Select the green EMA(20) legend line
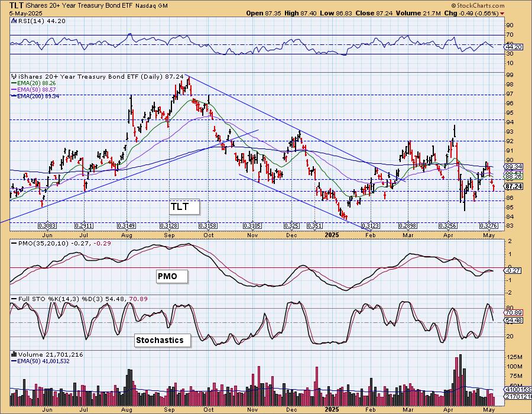532x414 pixels. (14, 83)
